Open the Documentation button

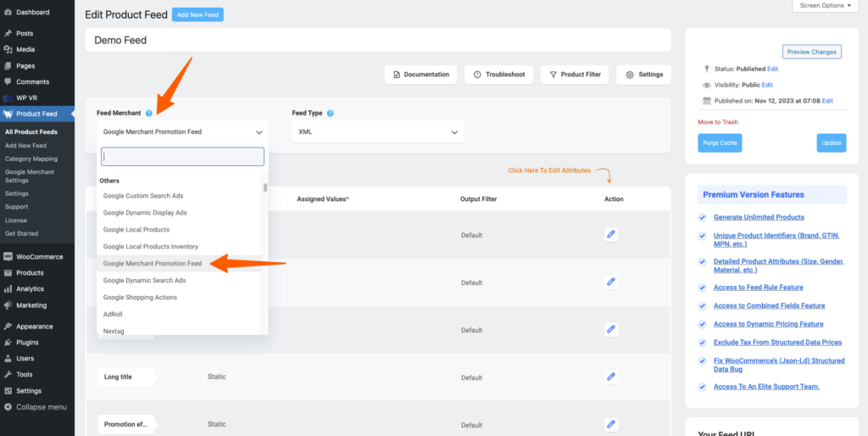pos(420,75)
